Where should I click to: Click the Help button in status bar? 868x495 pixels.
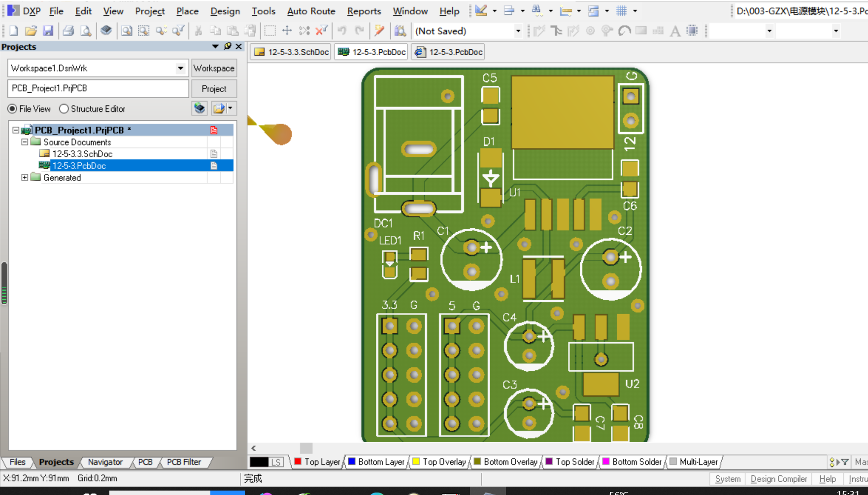[x=828, y=479]
